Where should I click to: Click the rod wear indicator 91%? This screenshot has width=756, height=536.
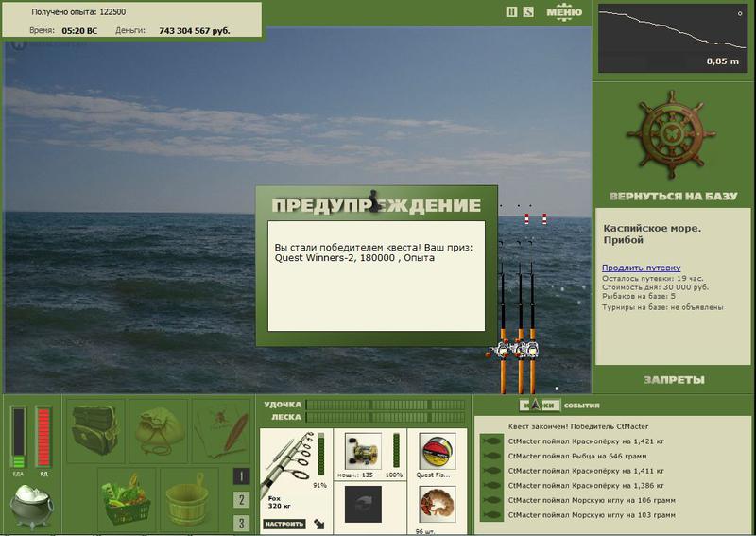pos(321,454)
